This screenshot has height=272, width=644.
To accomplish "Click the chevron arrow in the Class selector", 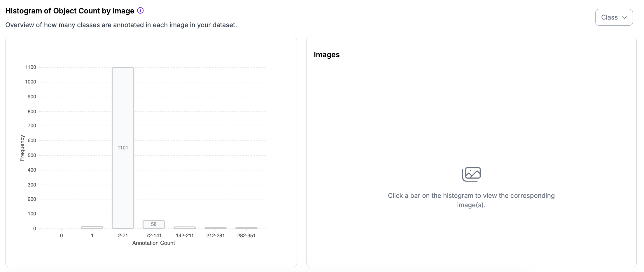I will point(624,18).
